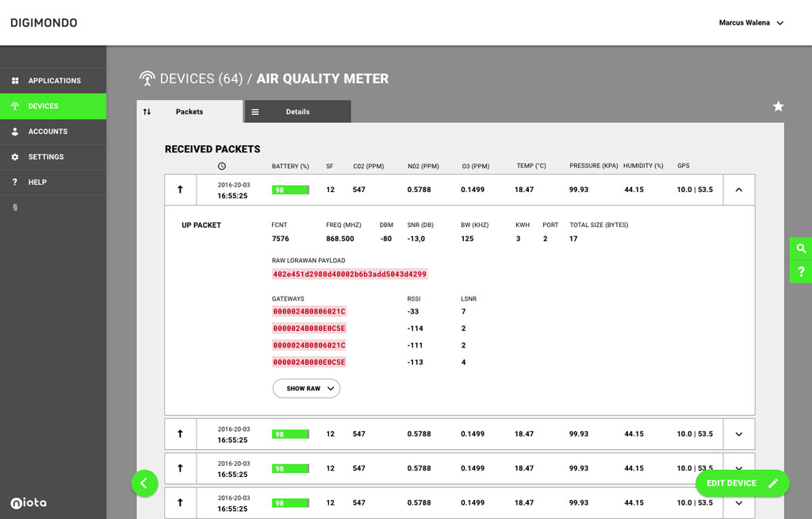812x519 pixels.
Task: Click the list icon on Details tab
Action: [255, 112]
